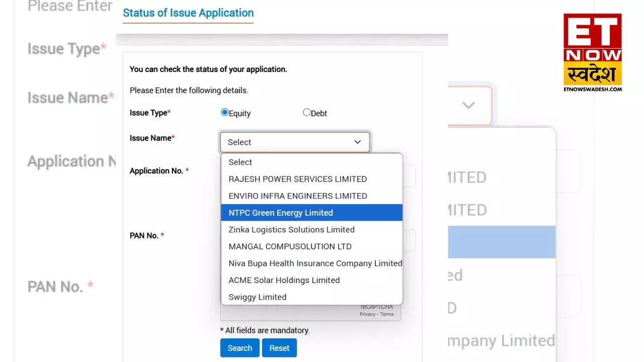Select the Equity radio button
The image size is (644, 362).
tap(224, 113)
